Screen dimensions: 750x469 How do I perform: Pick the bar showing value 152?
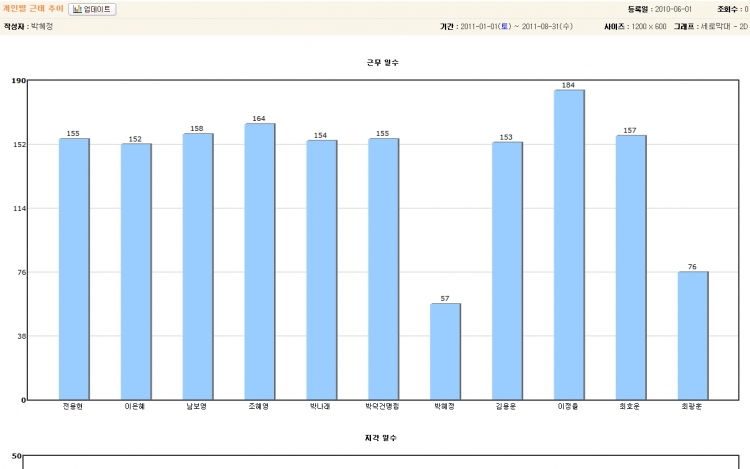136,271
